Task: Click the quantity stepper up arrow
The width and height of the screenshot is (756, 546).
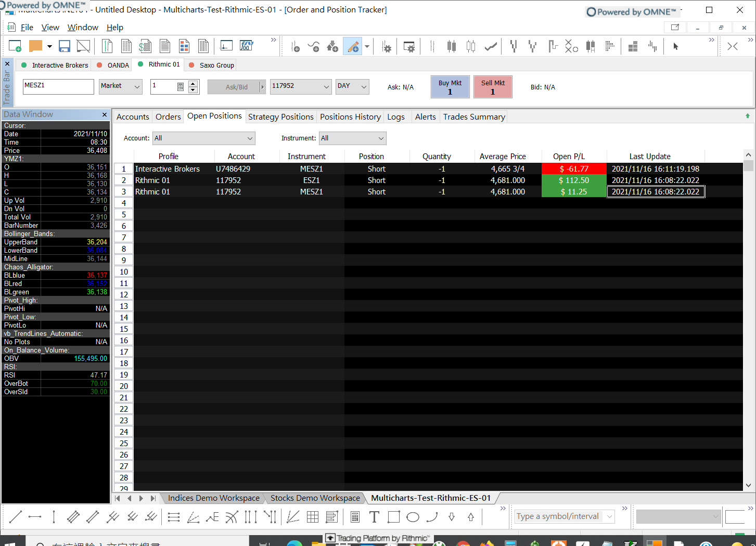Action: pyautogui.click(x=193, y=83)
